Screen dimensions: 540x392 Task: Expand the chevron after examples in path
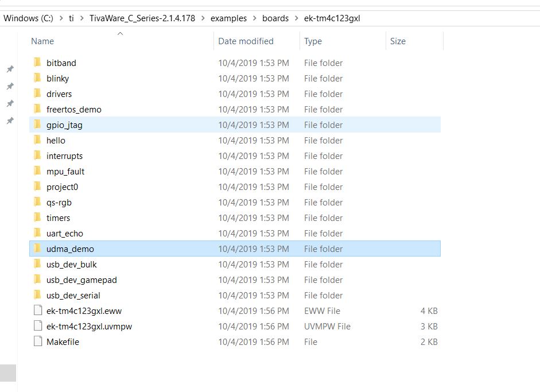pos(254,18)
